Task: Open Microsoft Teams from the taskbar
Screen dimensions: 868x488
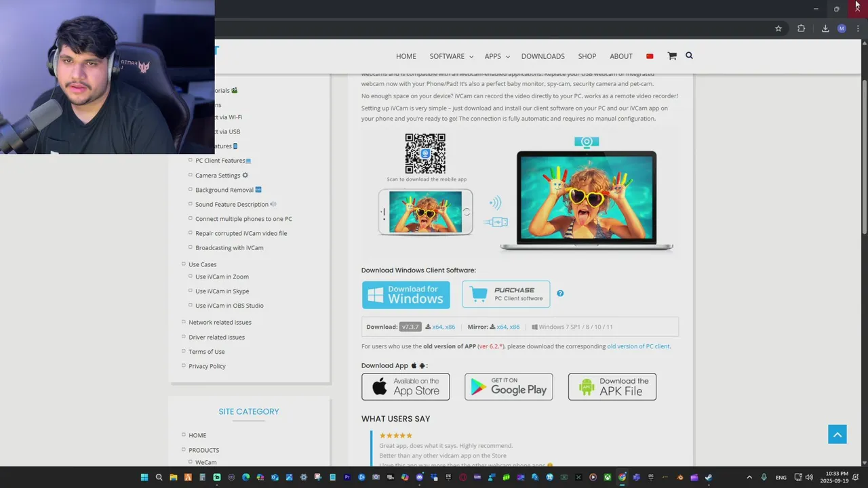Action: [636, 477]
